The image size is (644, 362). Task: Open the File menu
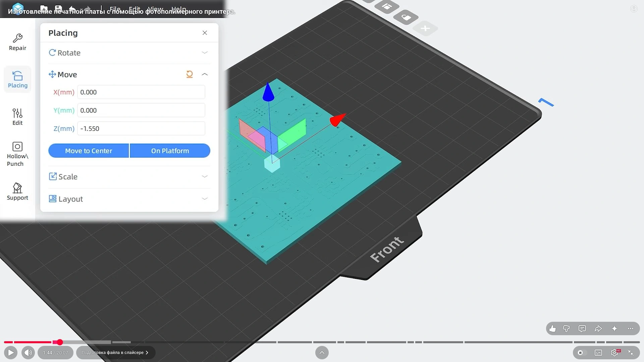pos(115,9)
